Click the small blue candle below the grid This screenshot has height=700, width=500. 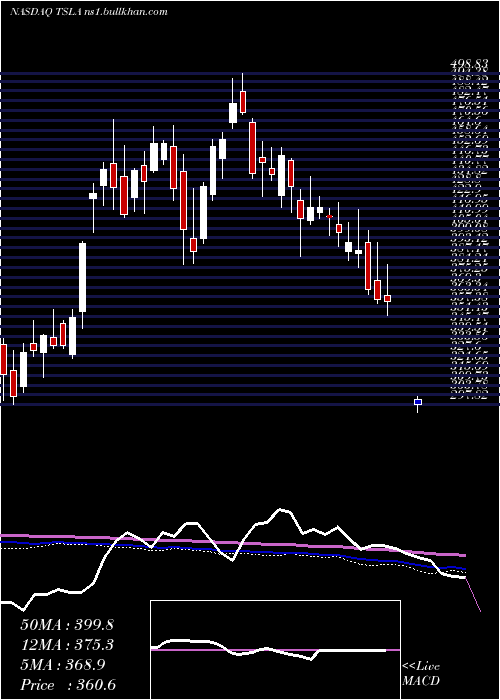418,402
